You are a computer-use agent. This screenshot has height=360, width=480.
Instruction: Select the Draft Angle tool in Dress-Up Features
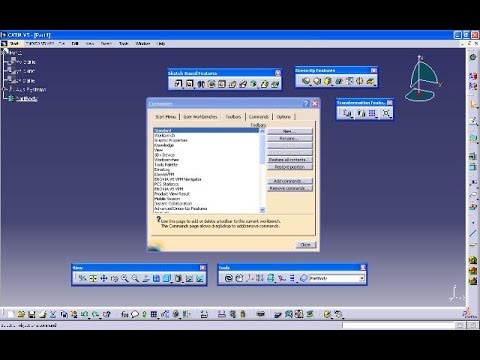pos(328,81)
